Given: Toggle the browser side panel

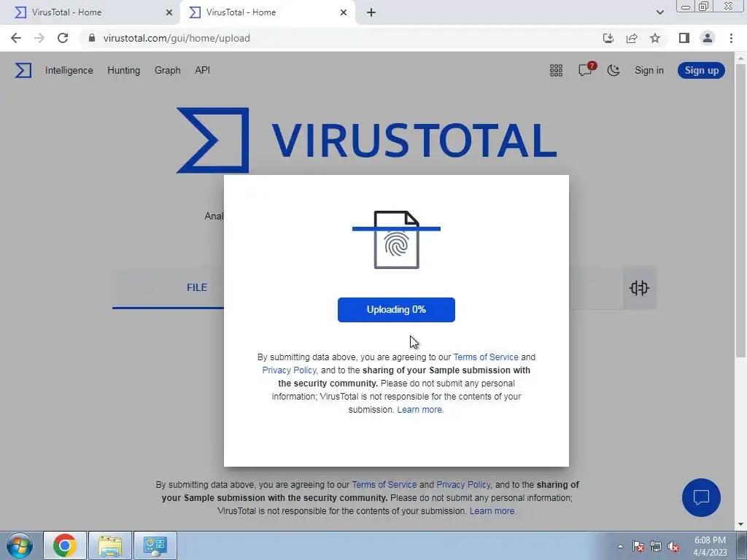Looking at the screenshot, I should point(684,38).
